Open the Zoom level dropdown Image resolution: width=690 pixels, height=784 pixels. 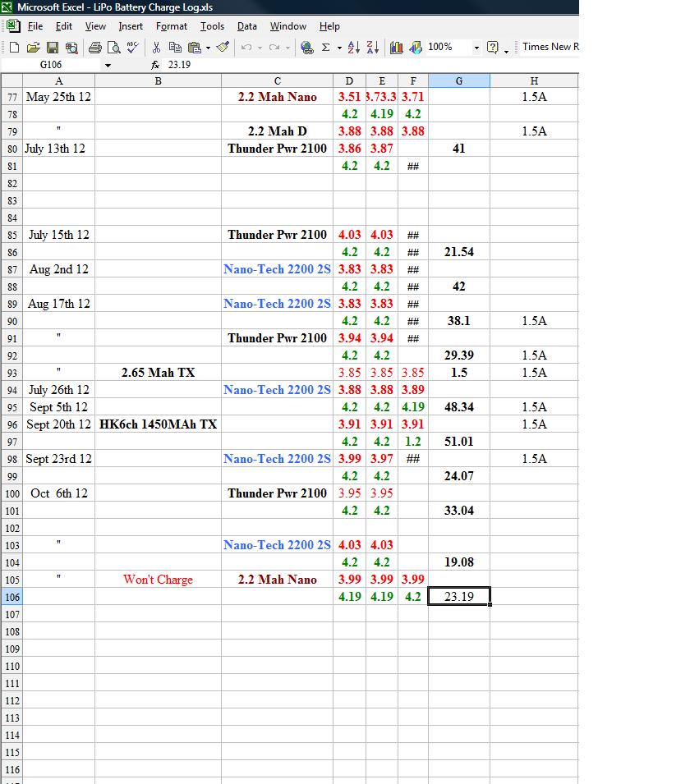click(x=476, y=47)
